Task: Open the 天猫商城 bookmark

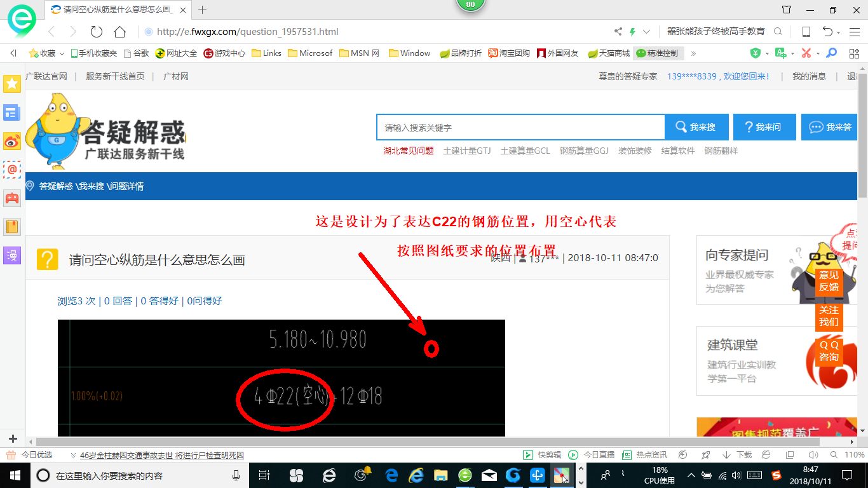Action: tap(609, 53)
